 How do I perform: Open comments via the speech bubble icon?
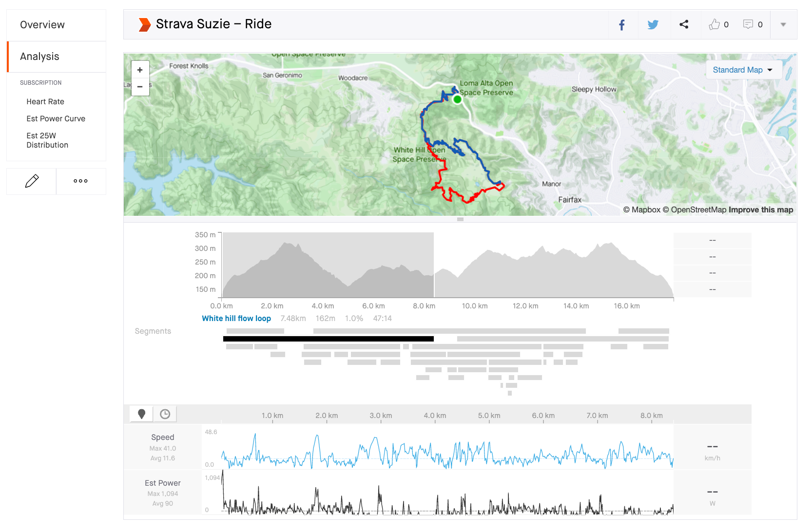click(x=748, y=24)
